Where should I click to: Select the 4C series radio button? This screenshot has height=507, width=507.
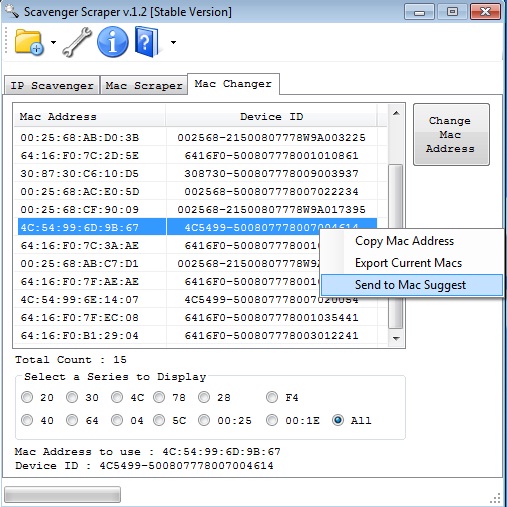click(117, 397)
